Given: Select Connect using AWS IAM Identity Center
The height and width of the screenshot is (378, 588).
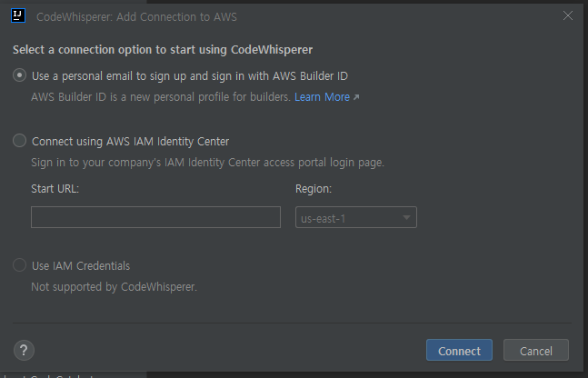Looking at the screenshot, I should [x=19, y=141].
